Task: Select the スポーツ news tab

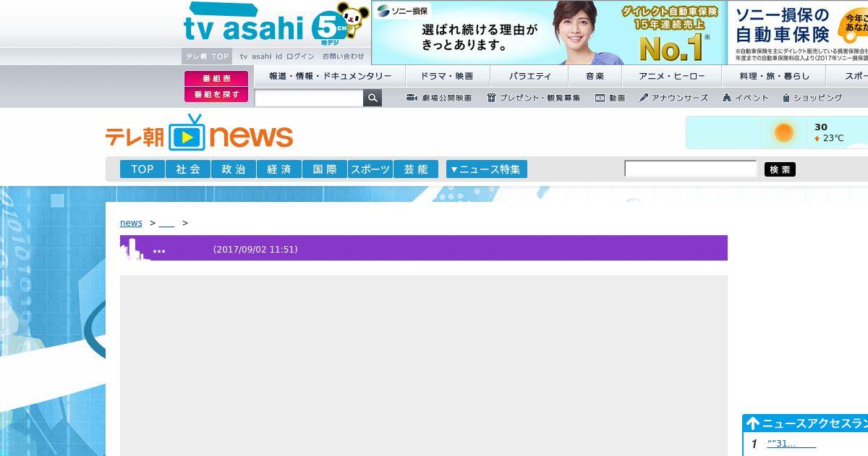Action: tap(370, 169)
